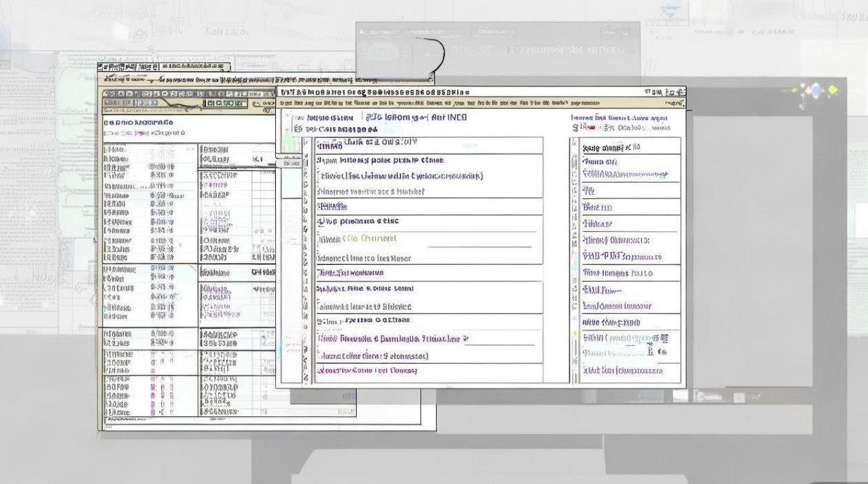
Task: Click the small icon at the end of the purple form row
Action: click(465, 338)
